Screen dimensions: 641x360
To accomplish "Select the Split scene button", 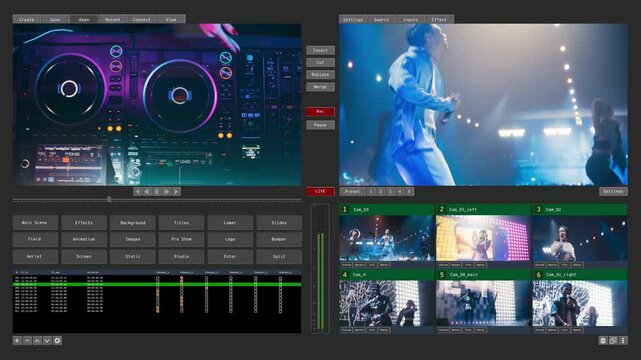I will [x=279, y=256].
